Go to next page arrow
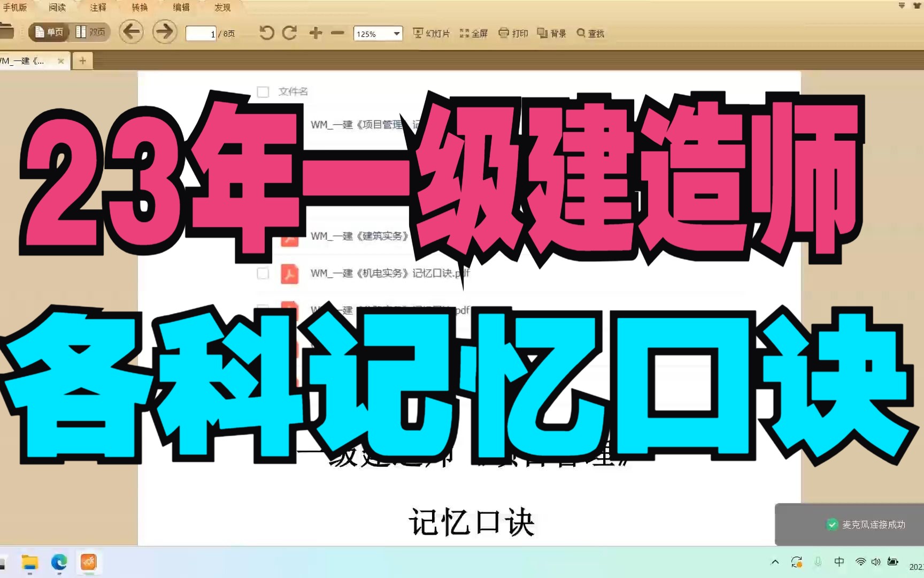This screenshot has height=578, width=924. tap(165, 32)
